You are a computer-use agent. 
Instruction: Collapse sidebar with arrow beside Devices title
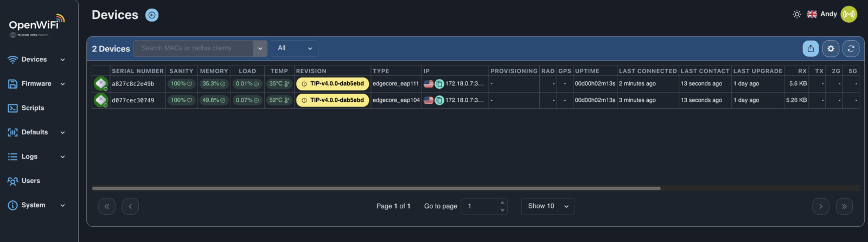coord(152,15)
